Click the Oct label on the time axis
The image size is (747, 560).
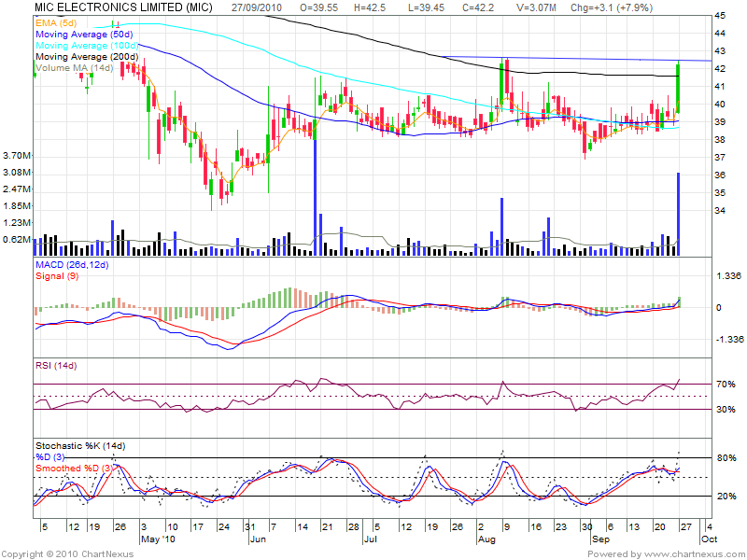coord(709,539)
